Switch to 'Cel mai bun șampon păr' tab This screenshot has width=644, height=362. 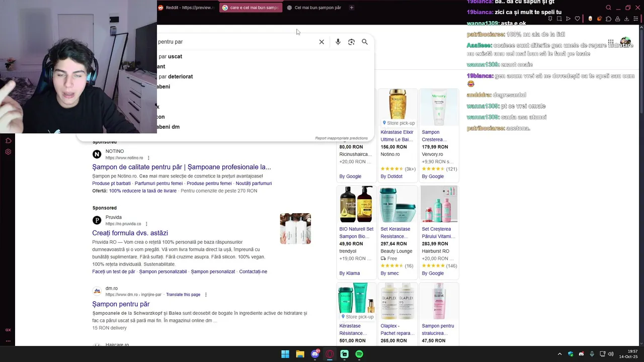coord(314,8)
